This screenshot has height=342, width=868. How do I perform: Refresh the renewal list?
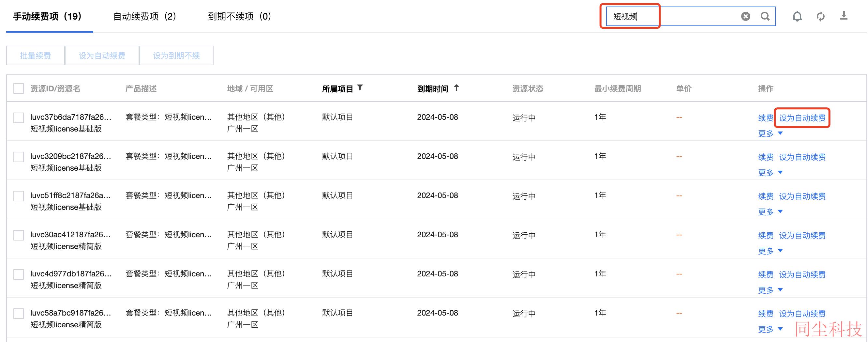click(820, 16)
